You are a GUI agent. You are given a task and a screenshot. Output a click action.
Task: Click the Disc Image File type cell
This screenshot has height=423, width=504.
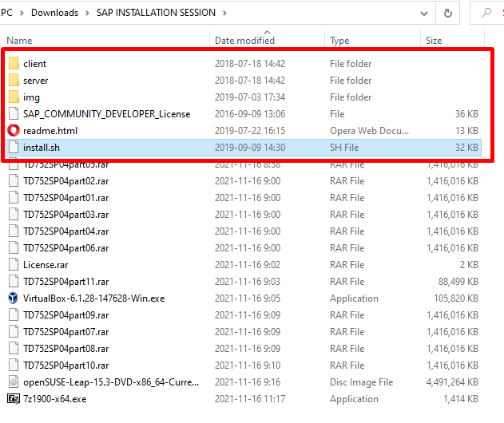[361, 382]
